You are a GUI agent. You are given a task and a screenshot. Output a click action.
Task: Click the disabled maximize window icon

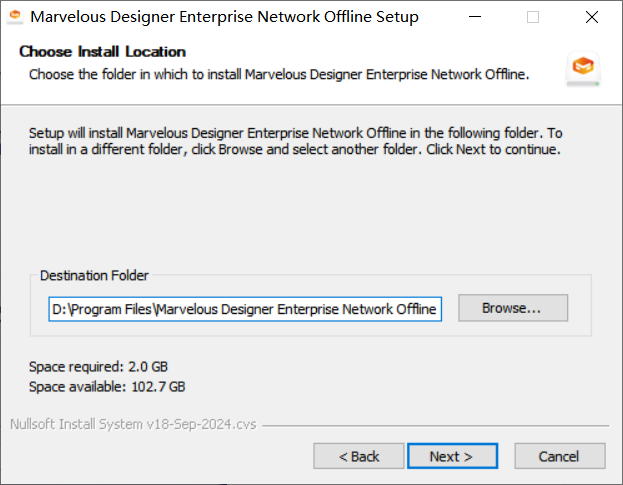click(x=533, y=17)
